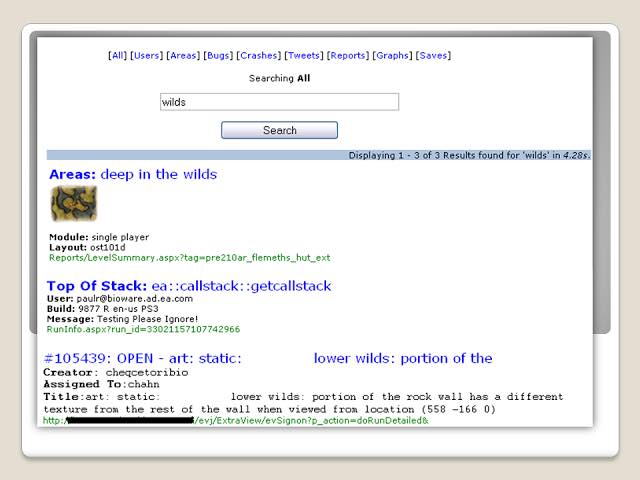640x480 pixels.
Task: Follow the RunInfo.aspx run_id link
Action: 144,328
